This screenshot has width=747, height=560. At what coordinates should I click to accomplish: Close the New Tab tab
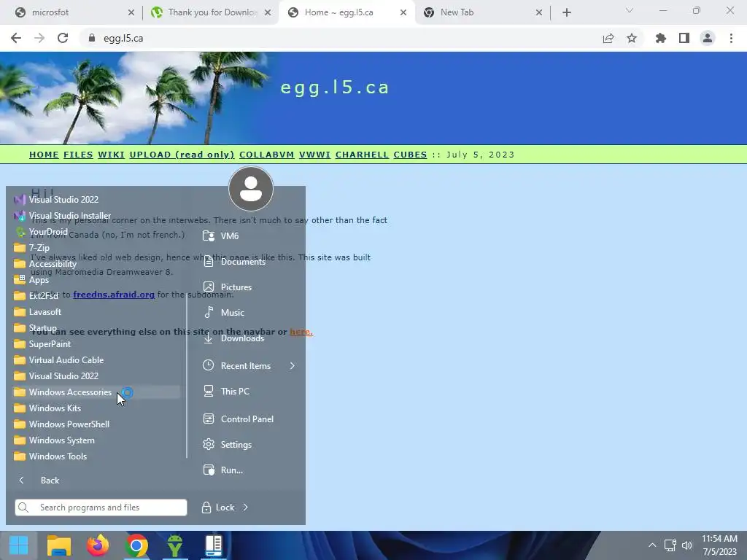click(539, 12)
